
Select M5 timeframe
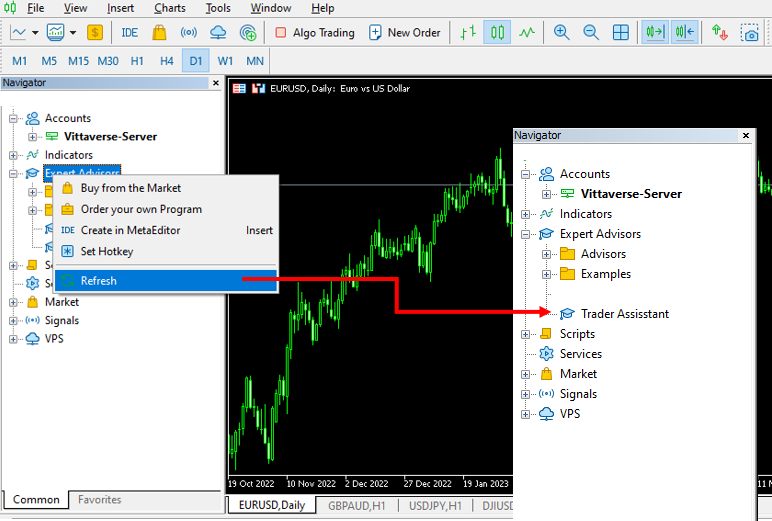click(49, 61)
